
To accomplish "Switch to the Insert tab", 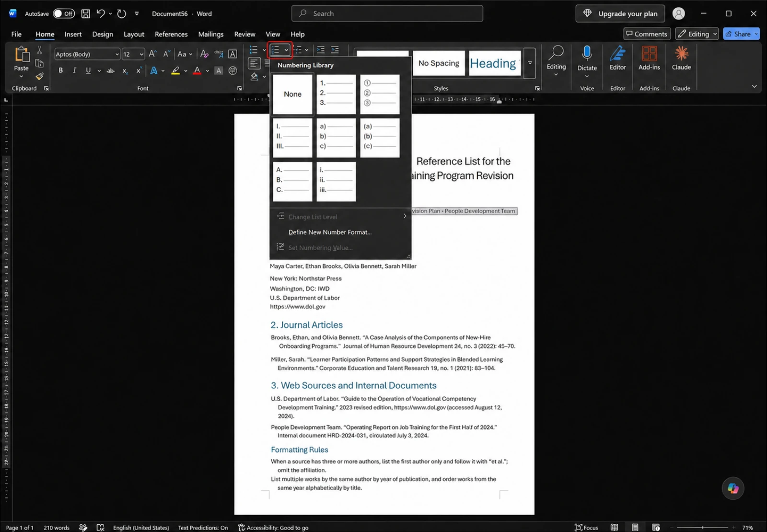I will point(73,34).
